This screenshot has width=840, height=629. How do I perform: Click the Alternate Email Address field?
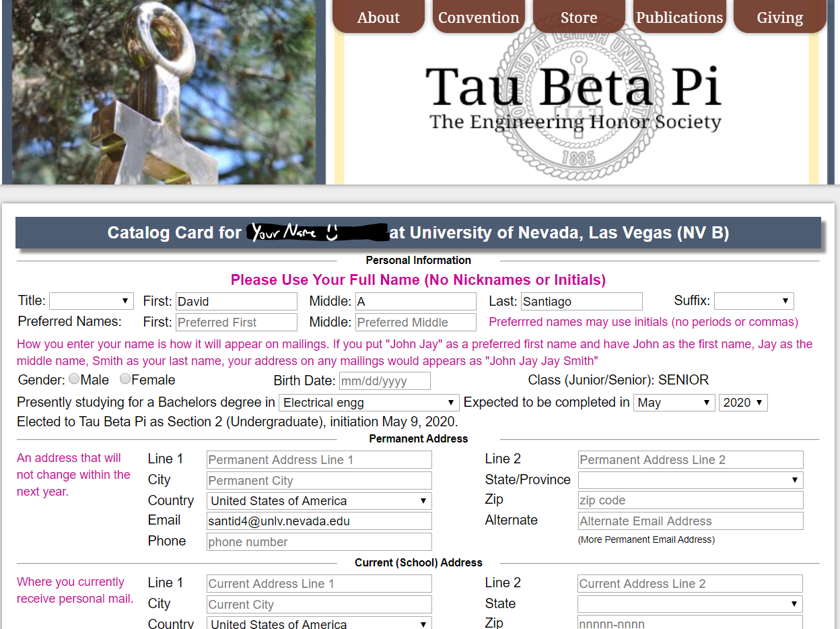coord(691,521)
